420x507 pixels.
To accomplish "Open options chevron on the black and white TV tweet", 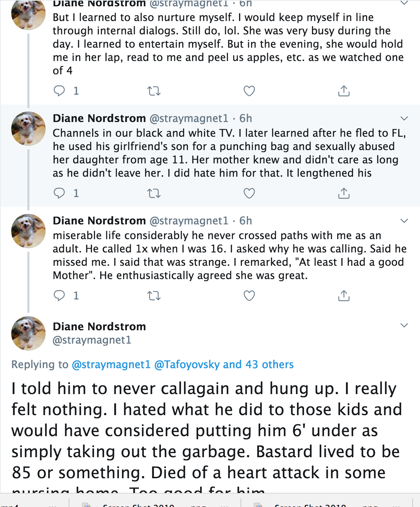I will [404, 119].
